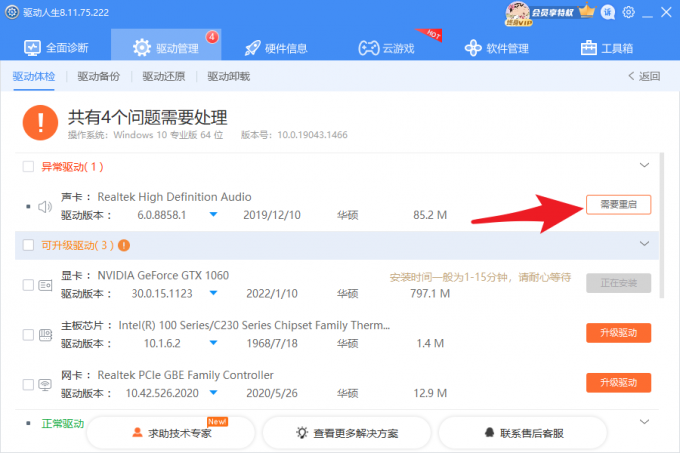Image resolution: width=680 pixels, height=453 pixels.
Task: Click the 返回 back link
Action: (x=644, y=77)
